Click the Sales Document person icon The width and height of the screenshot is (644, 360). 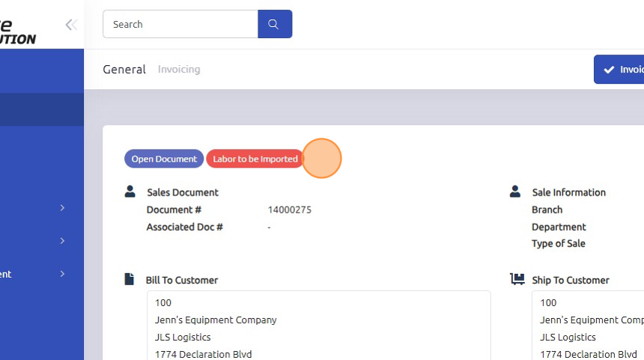[x=130, y=192]
